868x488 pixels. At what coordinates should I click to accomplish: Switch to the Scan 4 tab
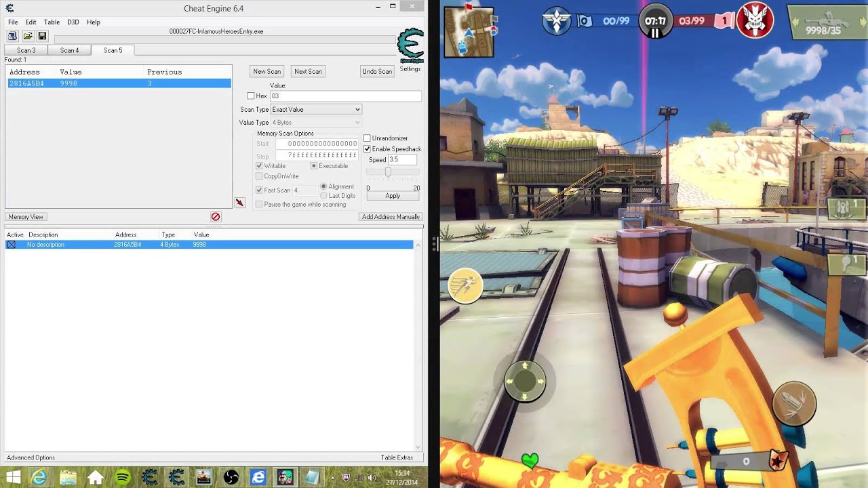point(69,51)
